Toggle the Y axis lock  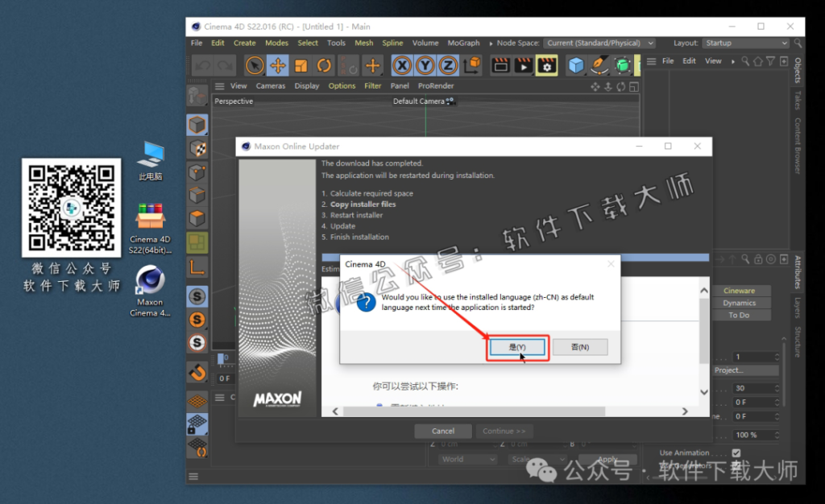[425, 65]
